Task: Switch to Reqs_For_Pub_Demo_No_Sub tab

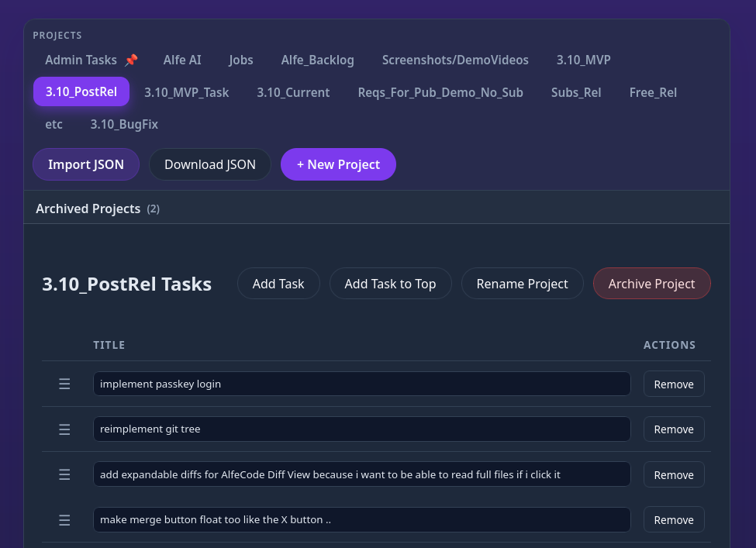Action: point(440,92)
